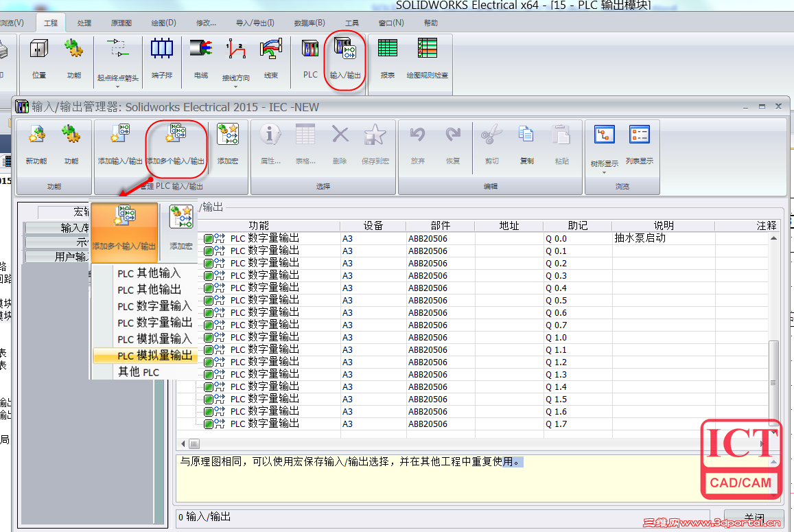Open the 帮助 ribbon tab
Image resolution: width=794 pixels, height=532 pixels.
(x=430, y=23)
